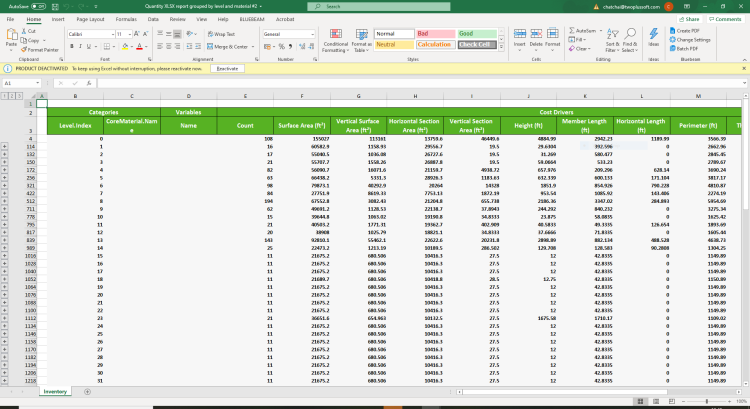Switch to the BLUEBEAM ribbon tab

[252, 19]
